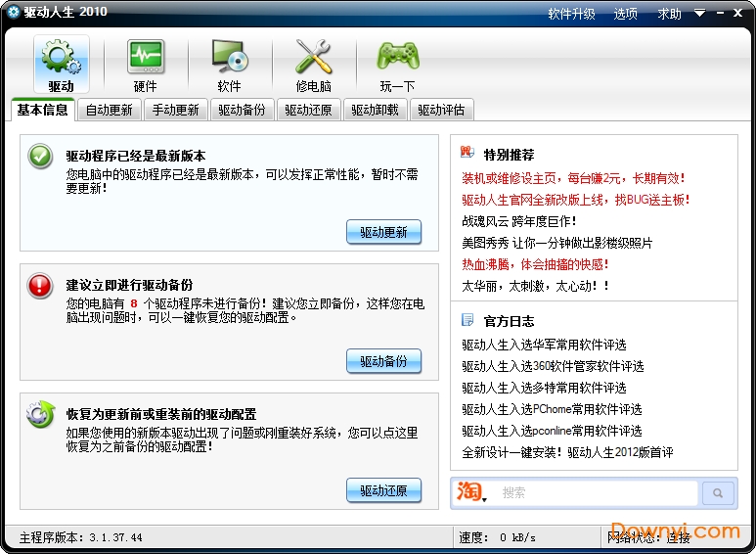Select the 驱动评估 tab
The image size is (756, 554).
click(x=441, y=111)
